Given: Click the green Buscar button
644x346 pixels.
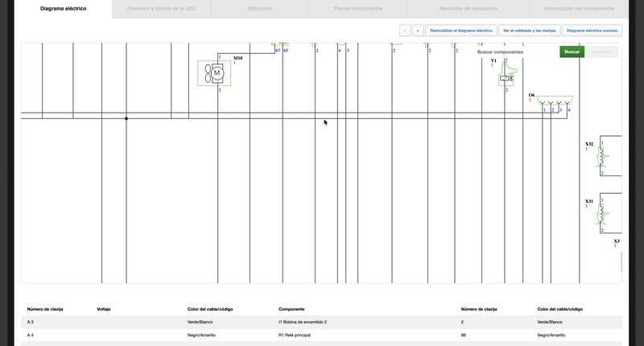Looking at the screenshot, I should tap(572, 51).
